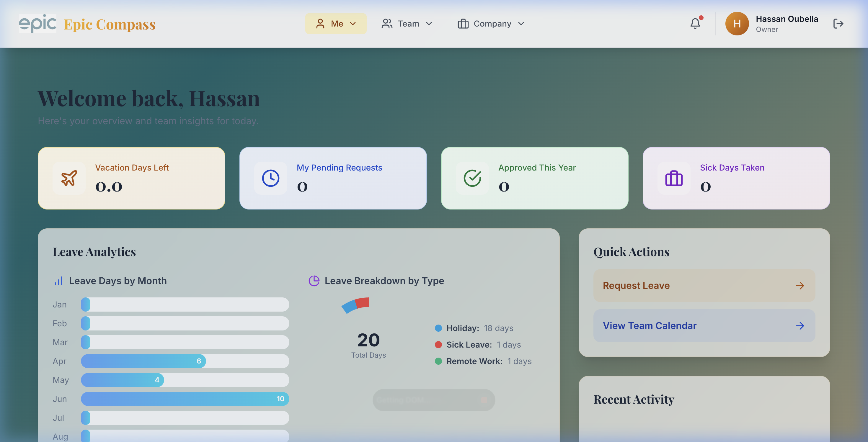Click the May bar showing 4 days
This screenshot has width=868, height=442.
pyautogui.click(x=122, y=380)
